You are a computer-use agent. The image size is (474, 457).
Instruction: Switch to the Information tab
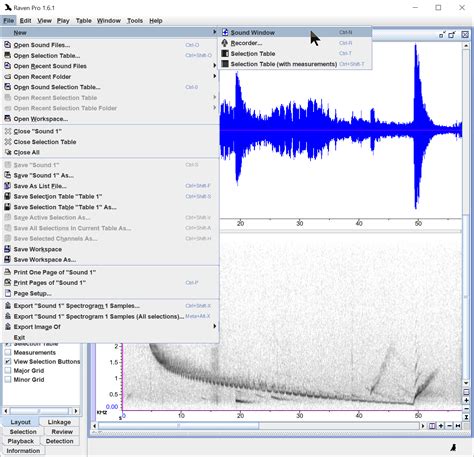(23, 451)
